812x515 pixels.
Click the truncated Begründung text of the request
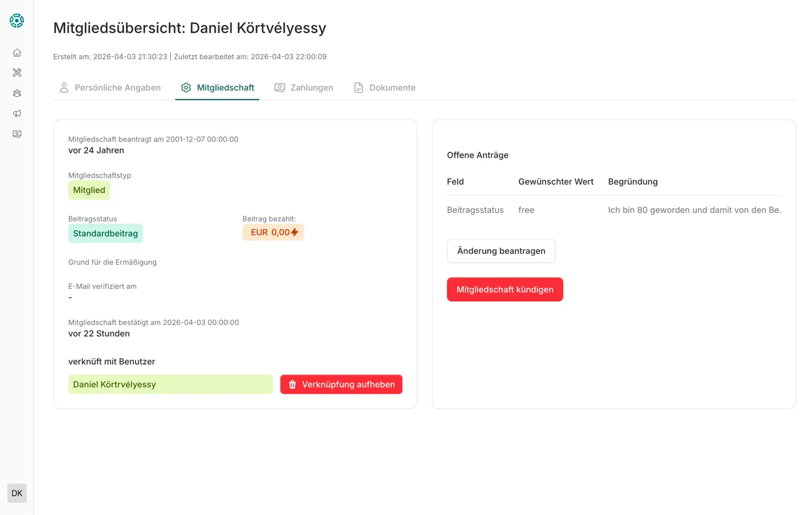click(x=694, y=210)
